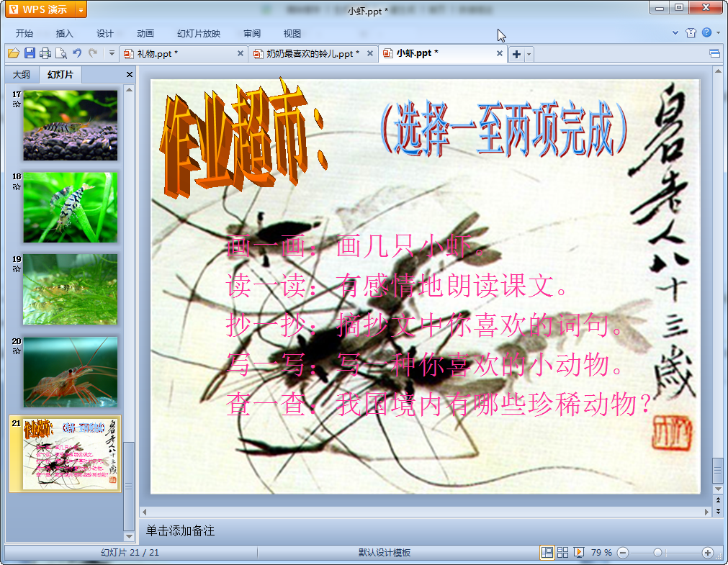Click the Redo arrow icon

click(93, 53)
